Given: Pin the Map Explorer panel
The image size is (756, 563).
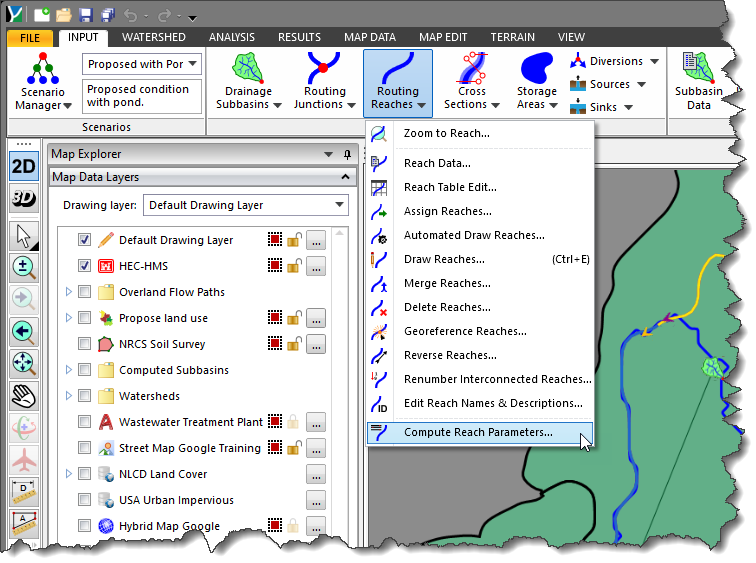Looking at the screenshot, I should point(347,154).
